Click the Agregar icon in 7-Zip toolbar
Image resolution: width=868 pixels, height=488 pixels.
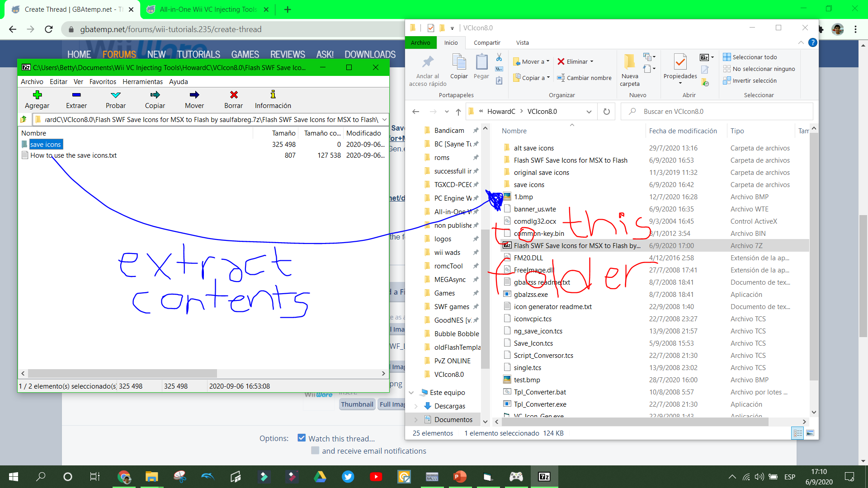point(37,95)
